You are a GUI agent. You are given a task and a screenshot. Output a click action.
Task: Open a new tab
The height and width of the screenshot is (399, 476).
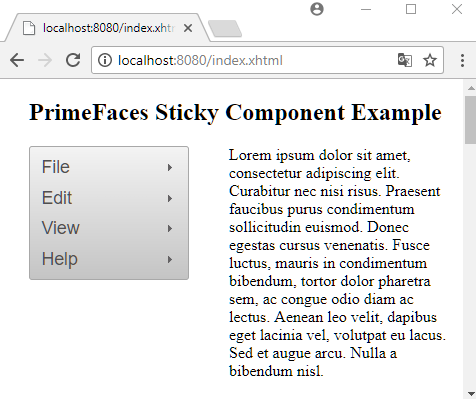coord(225,29)
